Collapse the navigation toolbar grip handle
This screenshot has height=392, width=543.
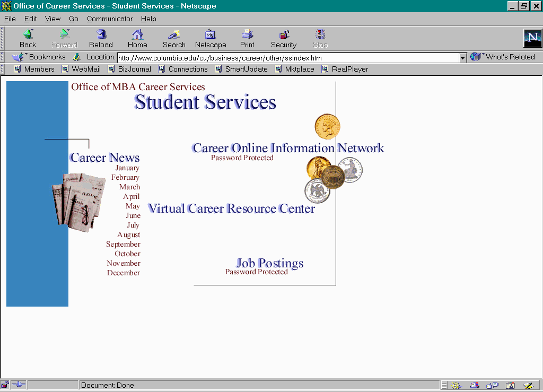pos(3,38)
